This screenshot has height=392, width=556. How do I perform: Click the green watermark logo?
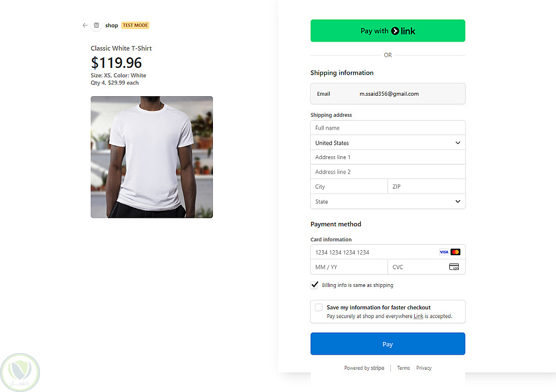point(21,373)
